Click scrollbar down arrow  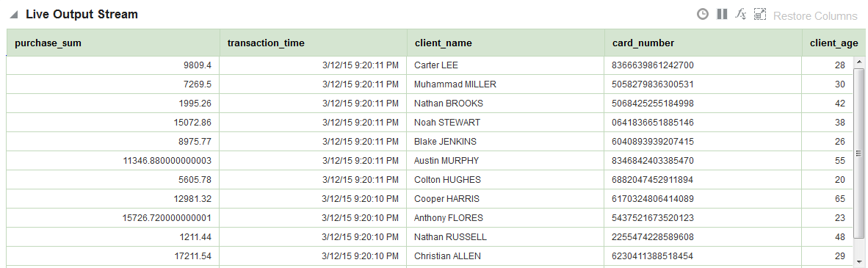point(859,261)
